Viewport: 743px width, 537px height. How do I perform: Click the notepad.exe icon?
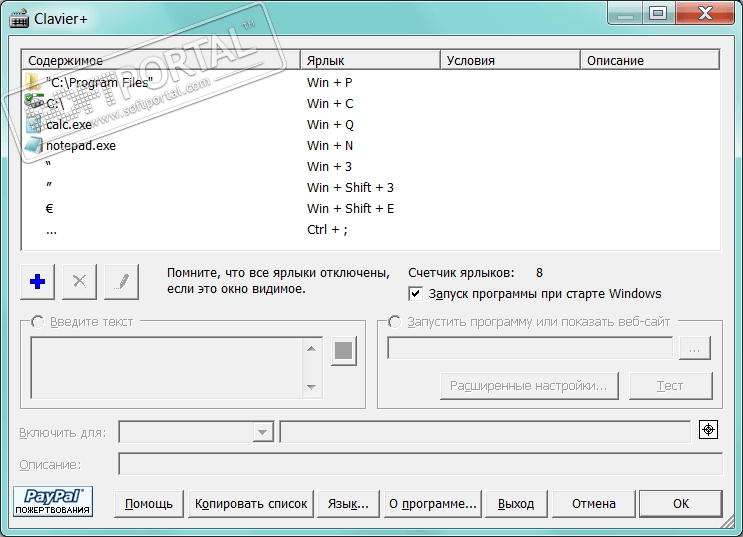click(34, 145)
